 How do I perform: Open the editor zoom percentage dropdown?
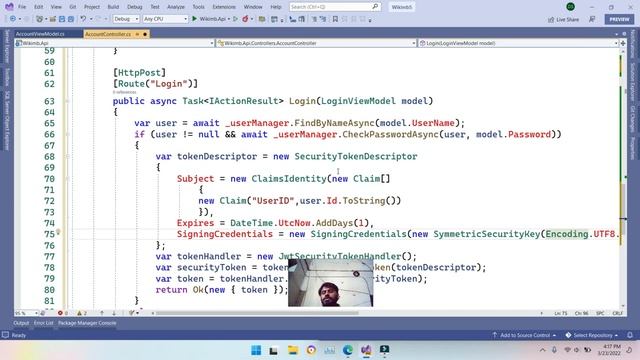(x=26, y=313)
